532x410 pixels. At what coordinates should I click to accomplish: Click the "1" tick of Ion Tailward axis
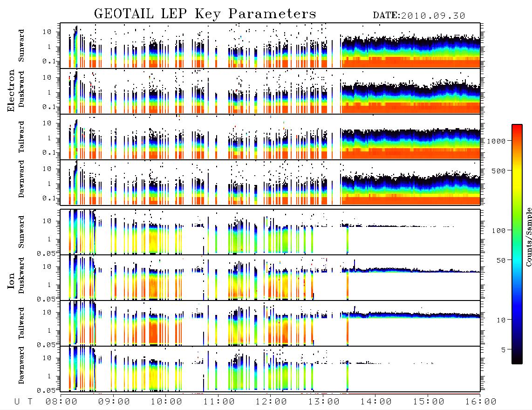coord(49,330)
